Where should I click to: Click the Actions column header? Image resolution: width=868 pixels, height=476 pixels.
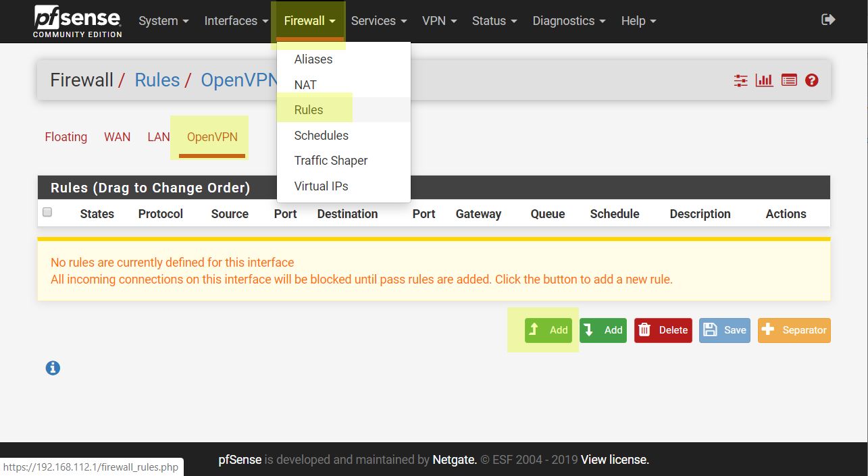(786, 214)
